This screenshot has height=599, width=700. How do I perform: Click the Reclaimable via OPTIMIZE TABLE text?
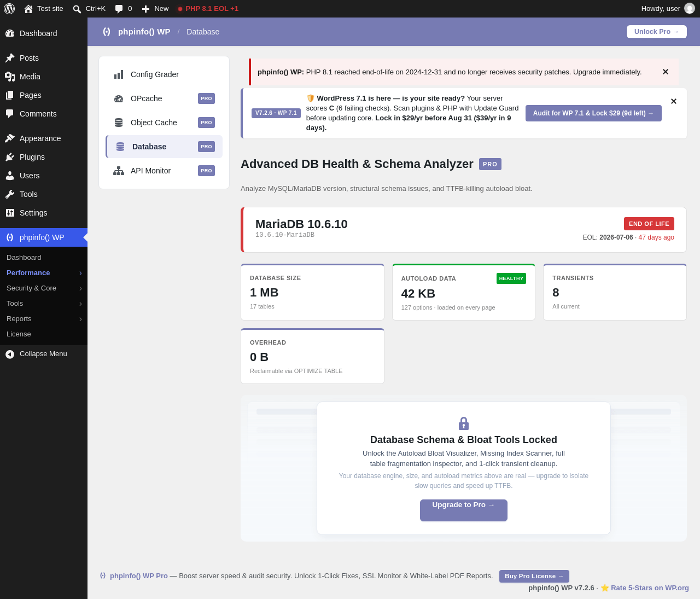(296, 371)
